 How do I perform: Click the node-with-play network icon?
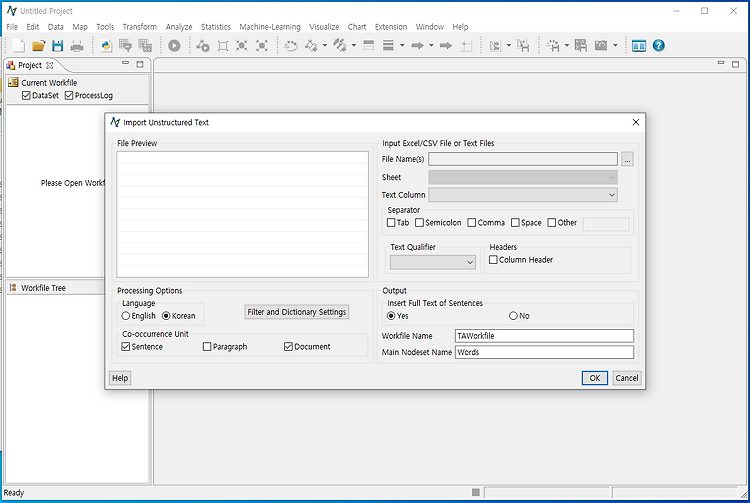[x=203, y=45]
